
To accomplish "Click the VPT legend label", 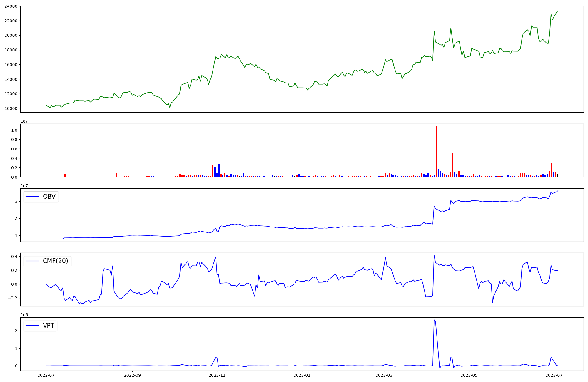I will [x=49, y=326].
